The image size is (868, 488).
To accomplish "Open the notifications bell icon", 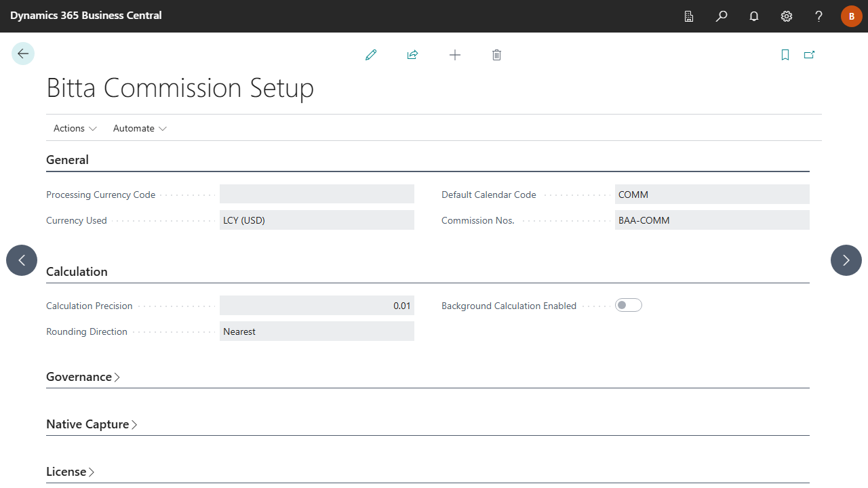I will [754, 16].
